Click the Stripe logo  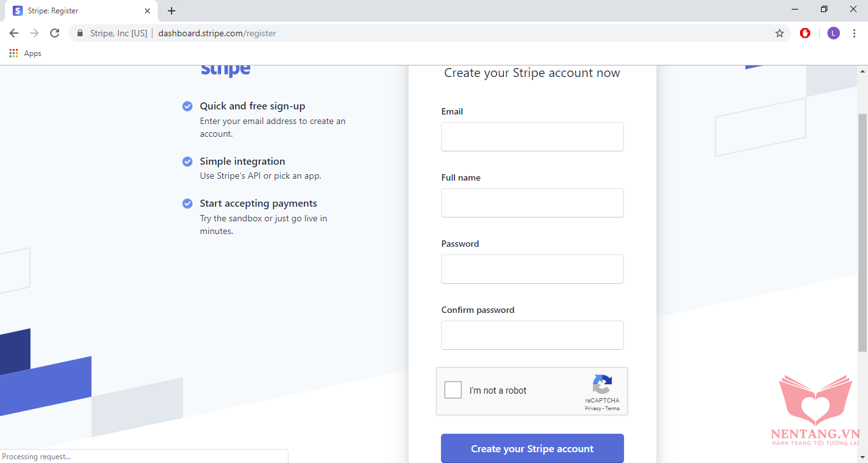[226, 69]
